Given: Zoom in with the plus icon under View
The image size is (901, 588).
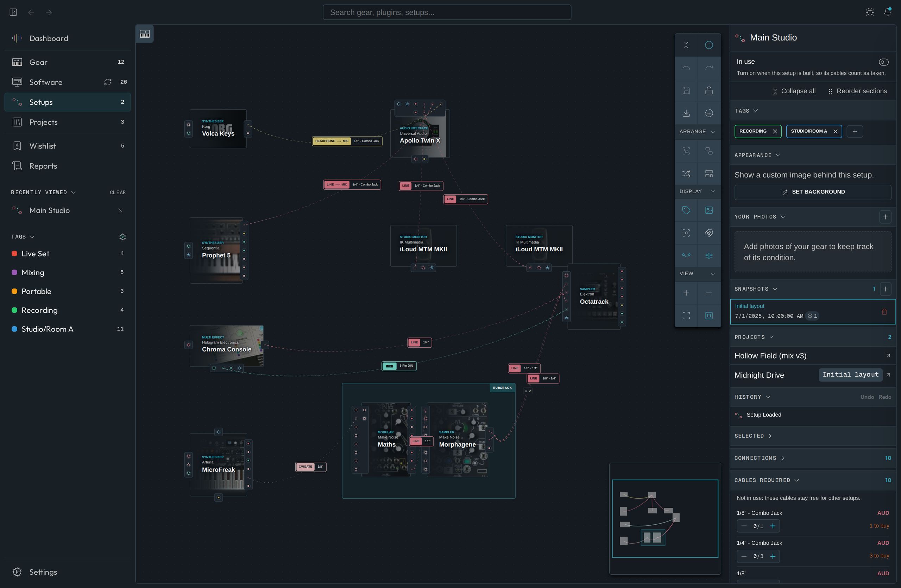Looking at the screenshot, I should pos(686,293).
